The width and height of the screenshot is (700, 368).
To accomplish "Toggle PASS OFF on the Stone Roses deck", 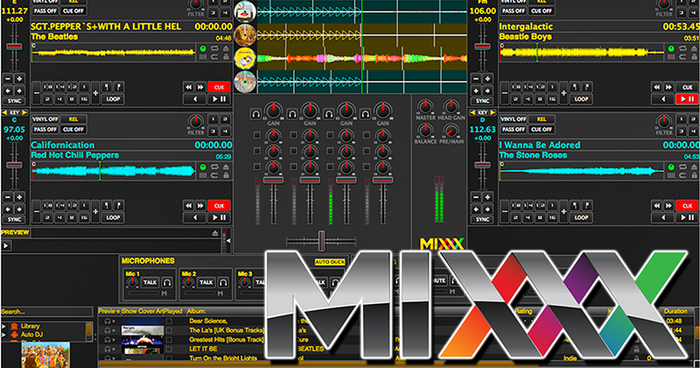I will point(513,130).
